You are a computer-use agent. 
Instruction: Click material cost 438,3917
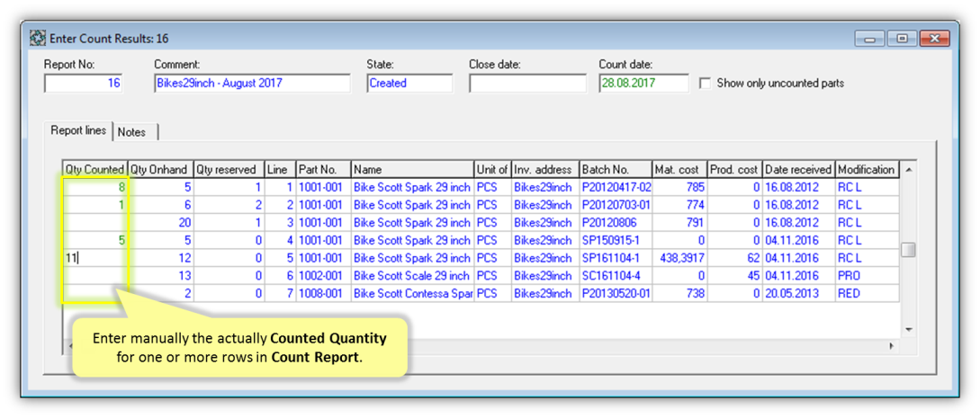(x=679, y=258)
